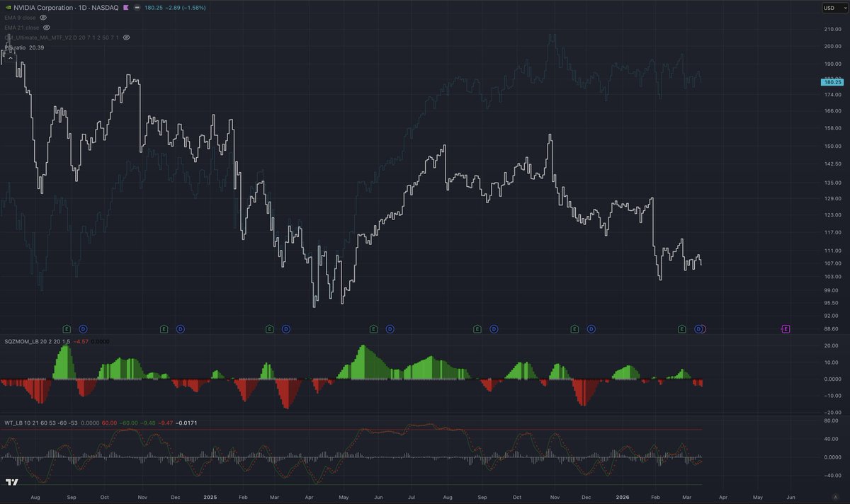
Task: Click the Jun label after May 2026
Action: tap(791, 498)
